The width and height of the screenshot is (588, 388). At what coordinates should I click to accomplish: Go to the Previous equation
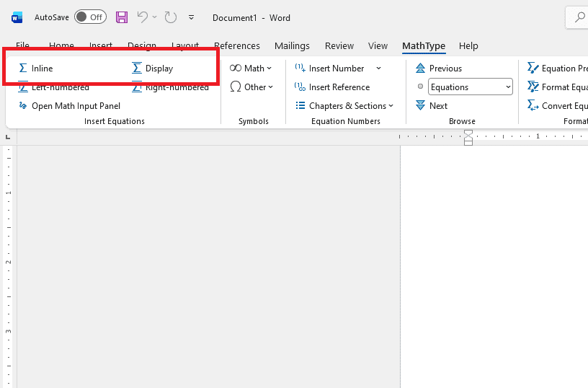[439, 69]
